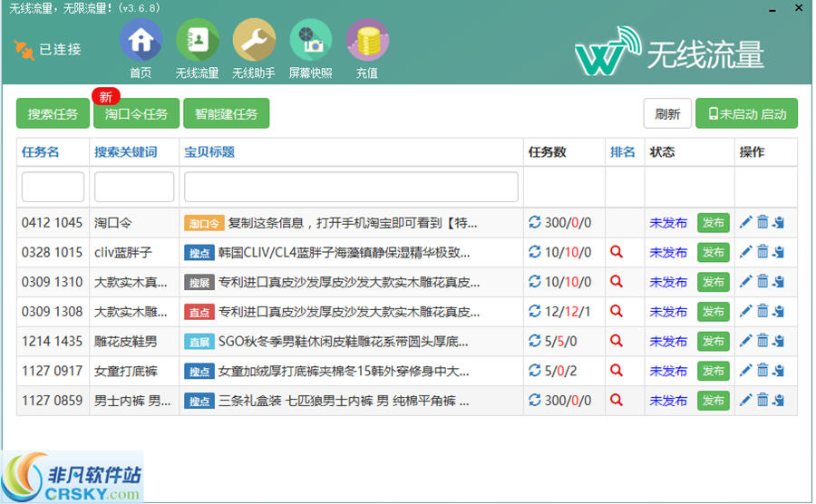Close the 无线流量 window
816x504 pixels.
[x=799, y=8]
